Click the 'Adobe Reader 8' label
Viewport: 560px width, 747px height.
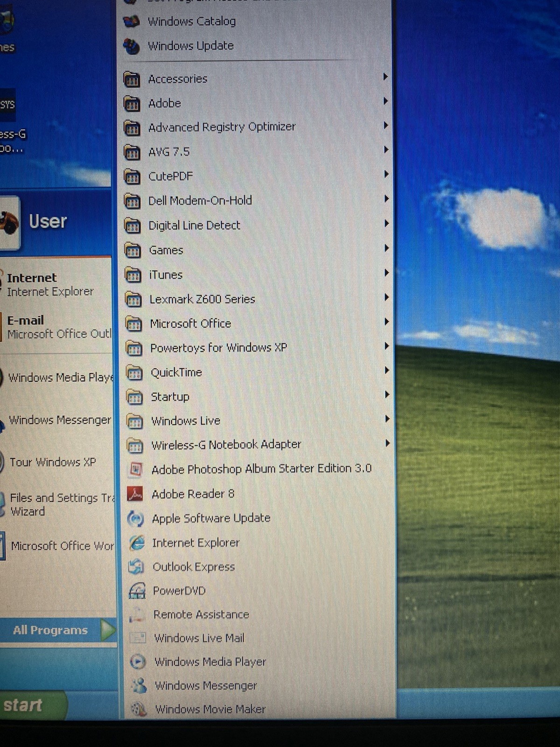[x=193, y=494]
